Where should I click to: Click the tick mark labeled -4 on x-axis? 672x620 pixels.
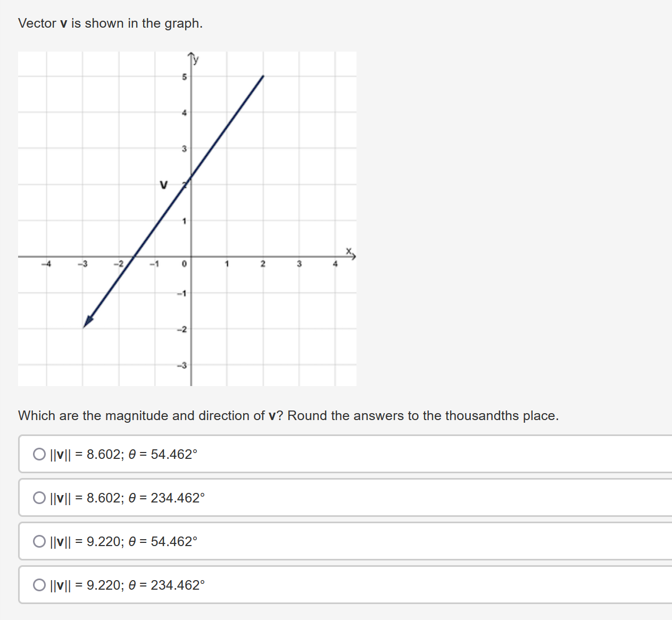[x=47, y=264]
